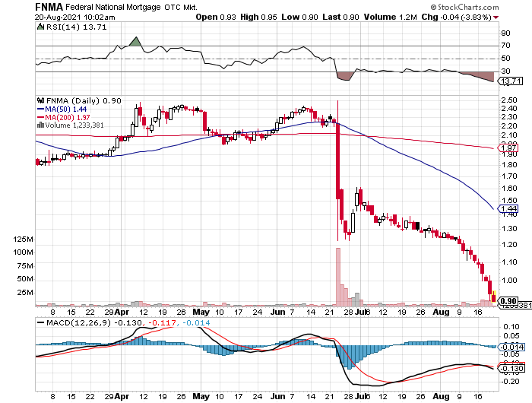Click the -0.117 MACD signal value
Image resolution: width=532 pixels, height=403 pixels.
click(163, 322)
